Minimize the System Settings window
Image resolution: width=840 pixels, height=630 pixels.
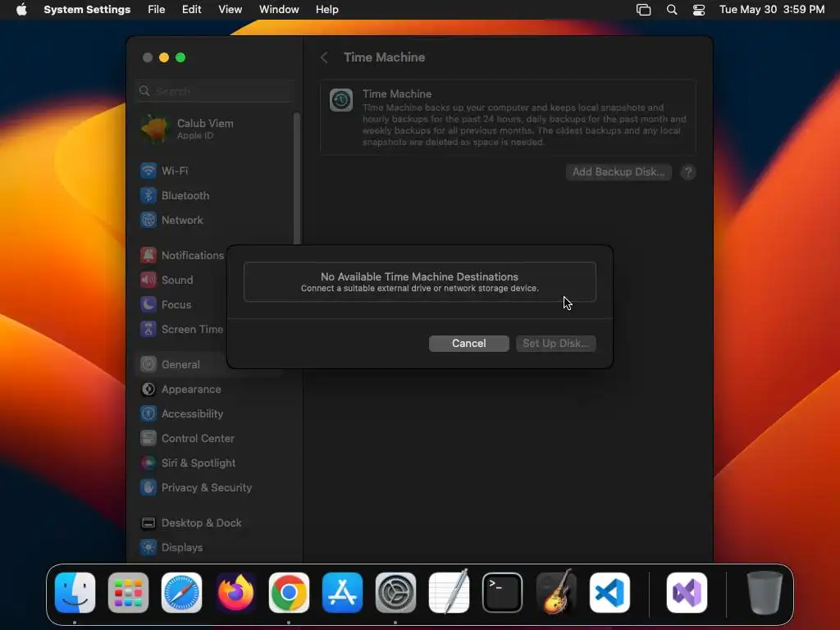(164, 57)
